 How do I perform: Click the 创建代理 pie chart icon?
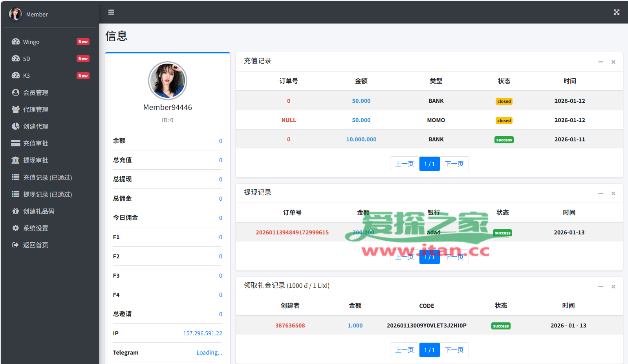click(16, 126)
